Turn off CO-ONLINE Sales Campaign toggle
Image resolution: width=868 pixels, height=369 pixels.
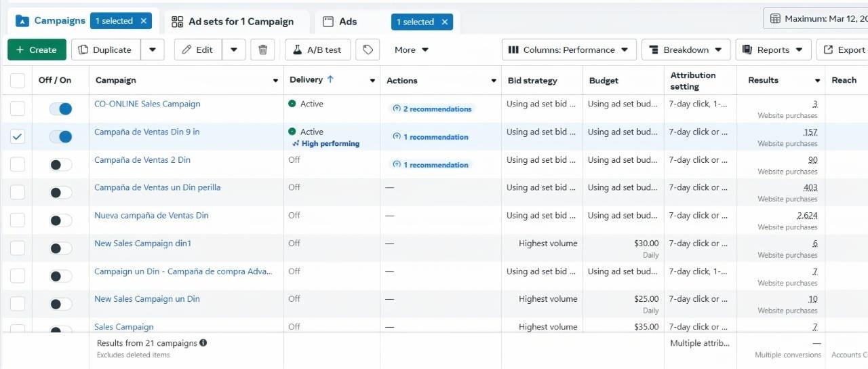pyautogui.click(x=60, y=109)
